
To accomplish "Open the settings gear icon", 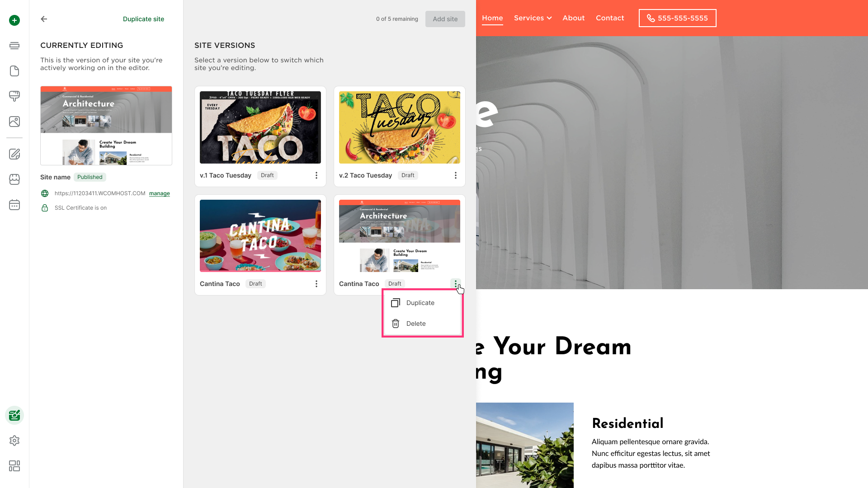I will click(14, 441).
